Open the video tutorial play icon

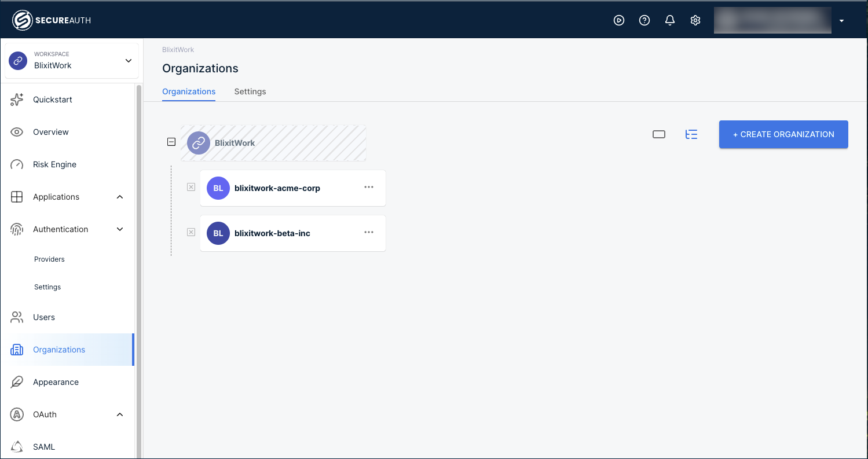[x=619, y=20]
